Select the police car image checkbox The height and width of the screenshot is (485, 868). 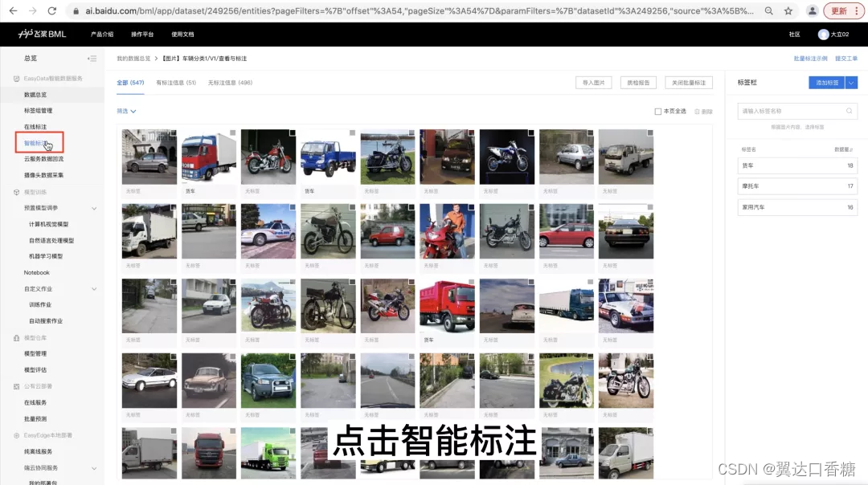click(293, 207)
